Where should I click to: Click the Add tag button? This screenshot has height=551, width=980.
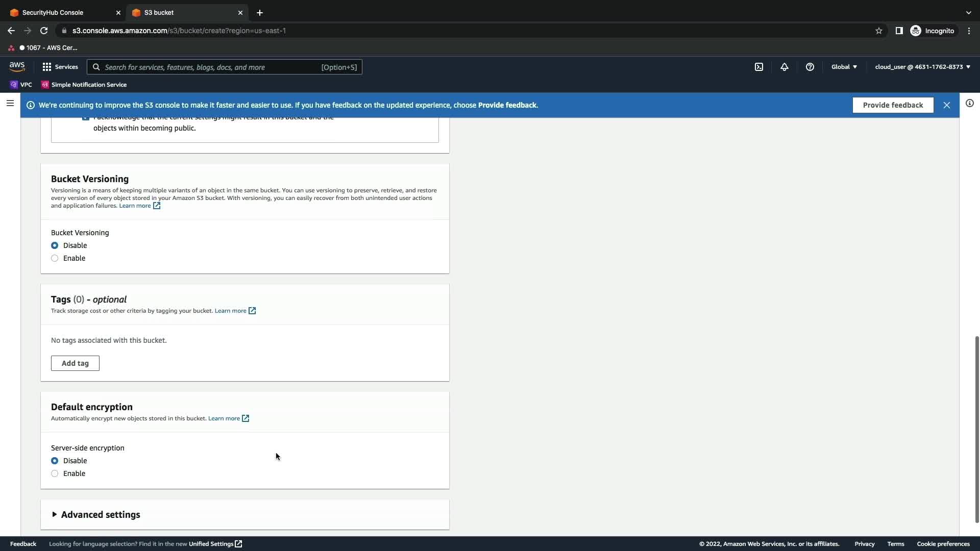[x=75, y=363]
